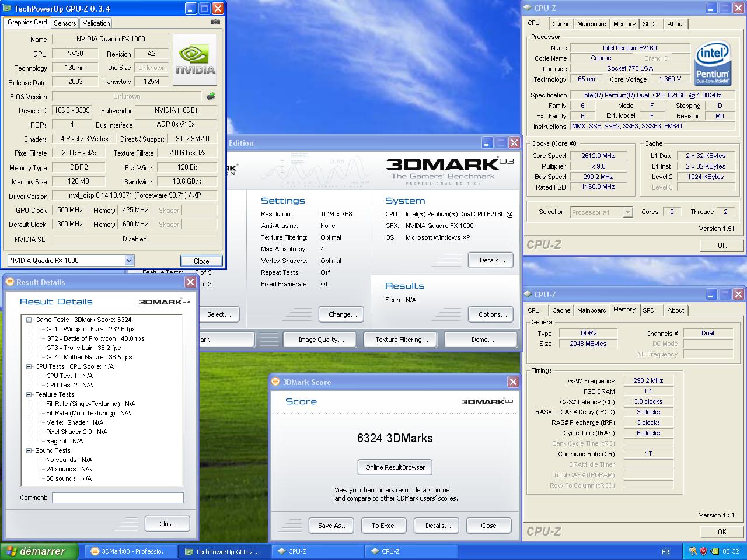The width and height of the screenshot is (747, 560).
Task: Click the DRAM Frequency 290.2 MHz value
Action: tap(648, 381)
